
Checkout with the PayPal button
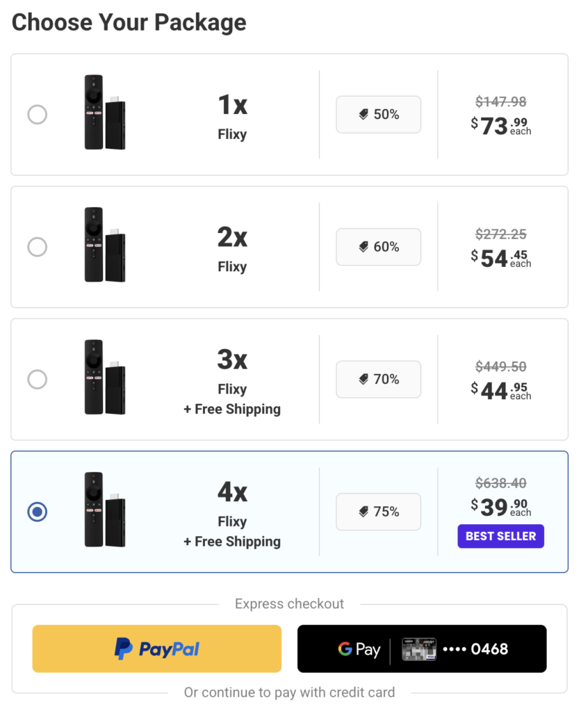(156, 648)
